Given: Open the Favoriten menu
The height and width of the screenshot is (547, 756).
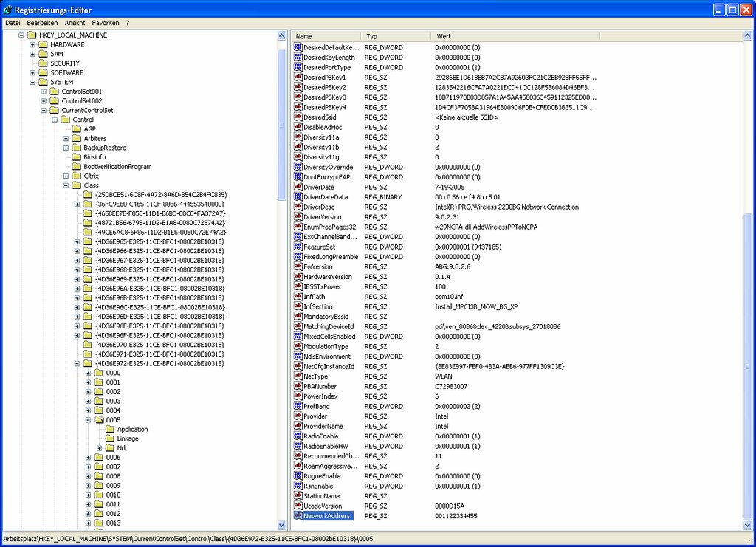Looking at the screenshot, I should (x=106, y=23).
